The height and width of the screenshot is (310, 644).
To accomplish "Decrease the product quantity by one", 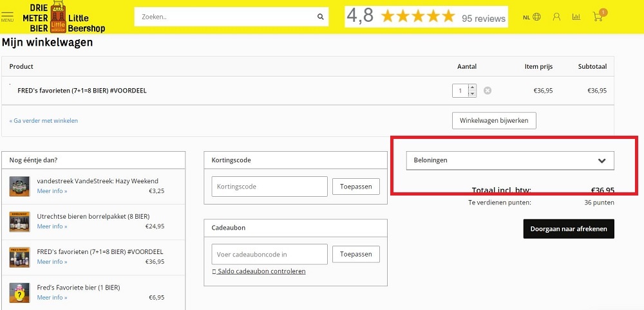I will [472, 94].
